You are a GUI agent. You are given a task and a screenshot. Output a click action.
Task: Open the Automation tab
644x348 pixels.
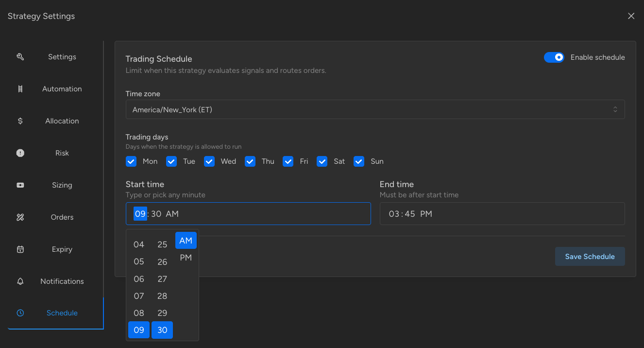(55, 89)
